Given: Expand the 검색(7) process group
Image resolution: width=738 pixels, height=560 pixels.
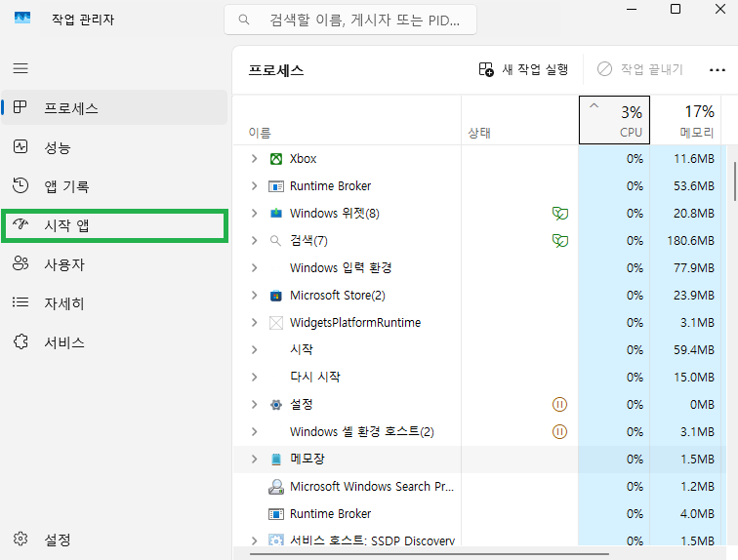Looking at the screenshot, I should pos(254,241).
